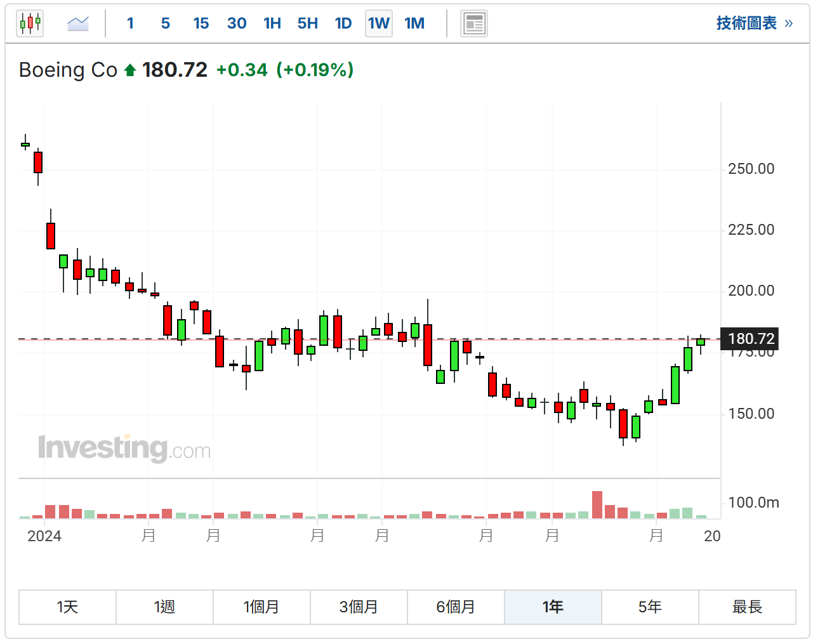Select the 5H interval
The width and height of the screenshot is (813, 644).
308,24
